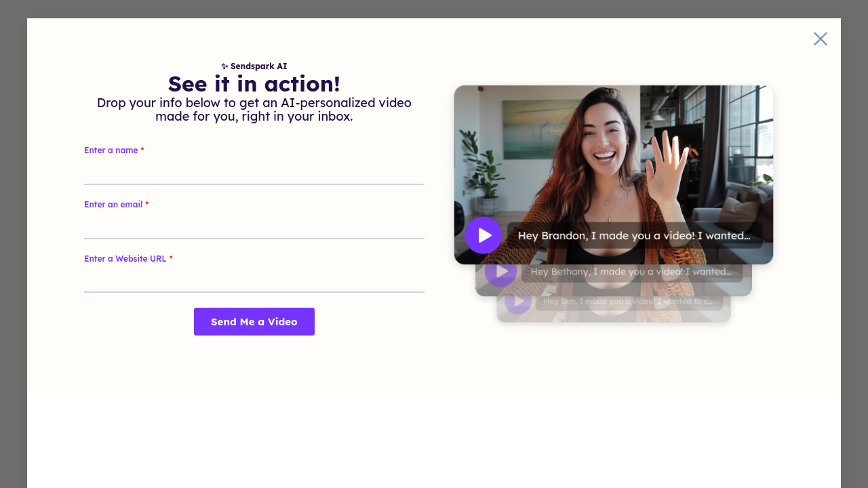
Task: Click the Sendspark AI brand text
Action: click(258, 66)
